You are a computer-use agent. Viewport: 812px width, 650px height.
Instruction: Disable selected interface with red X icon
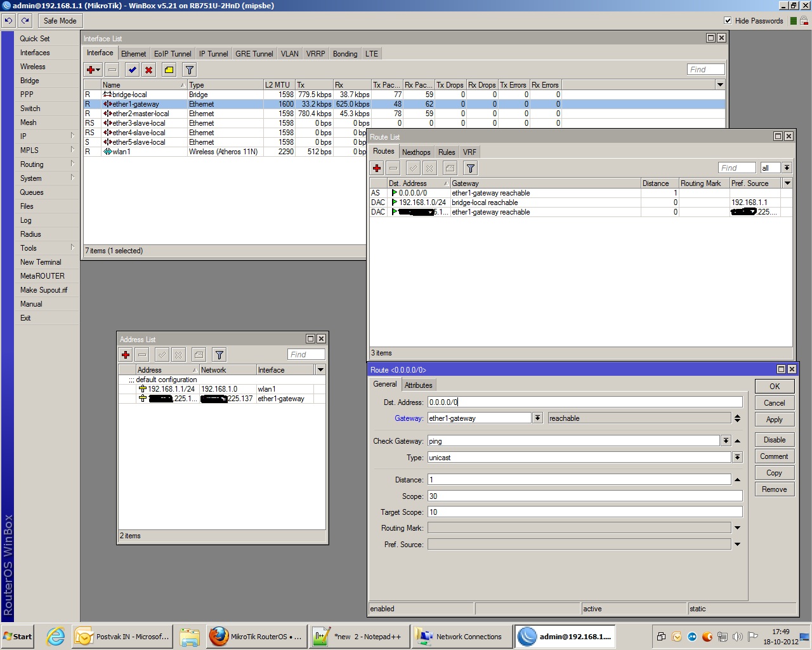click(x=148, y=70)
